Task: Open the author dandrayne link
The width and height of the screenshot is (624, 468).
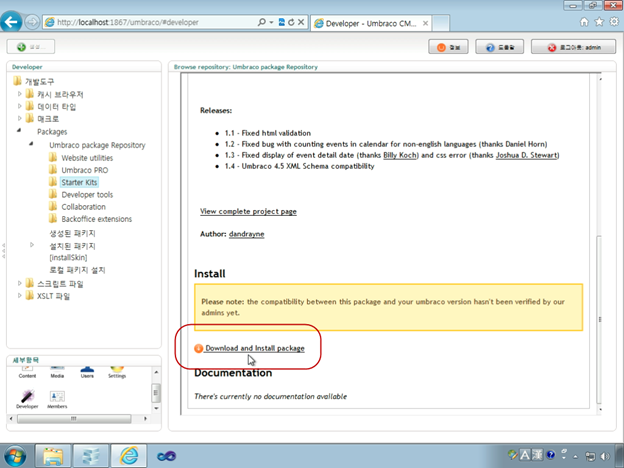Action: 247,234
